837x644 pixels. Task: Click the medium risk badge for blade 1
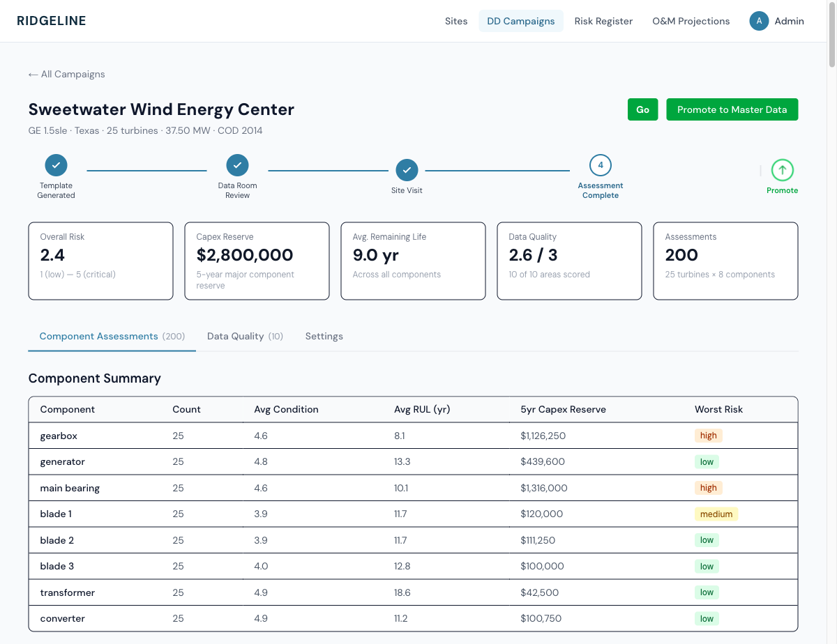coord(716,514)
